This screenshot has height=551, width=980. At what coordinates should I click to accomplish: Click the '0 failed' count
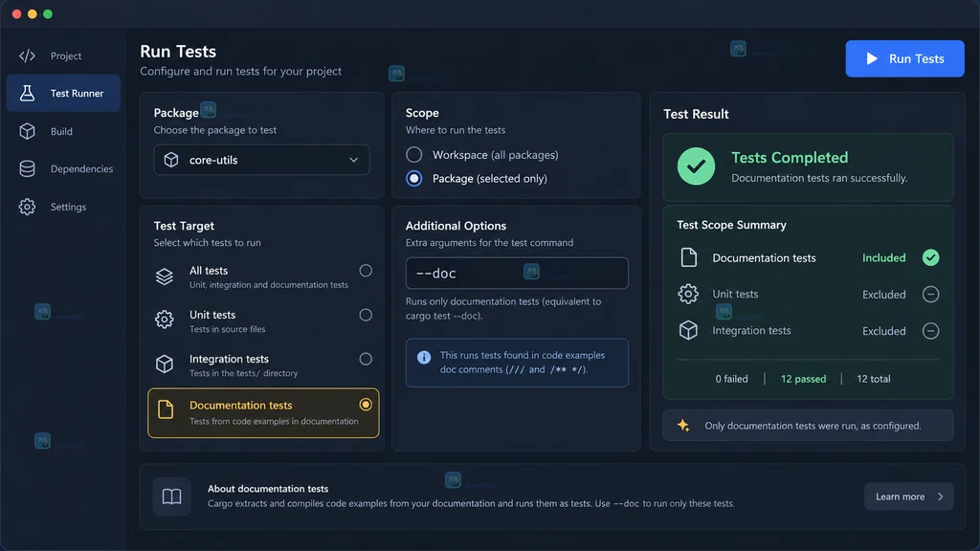(x=731, y=379)
